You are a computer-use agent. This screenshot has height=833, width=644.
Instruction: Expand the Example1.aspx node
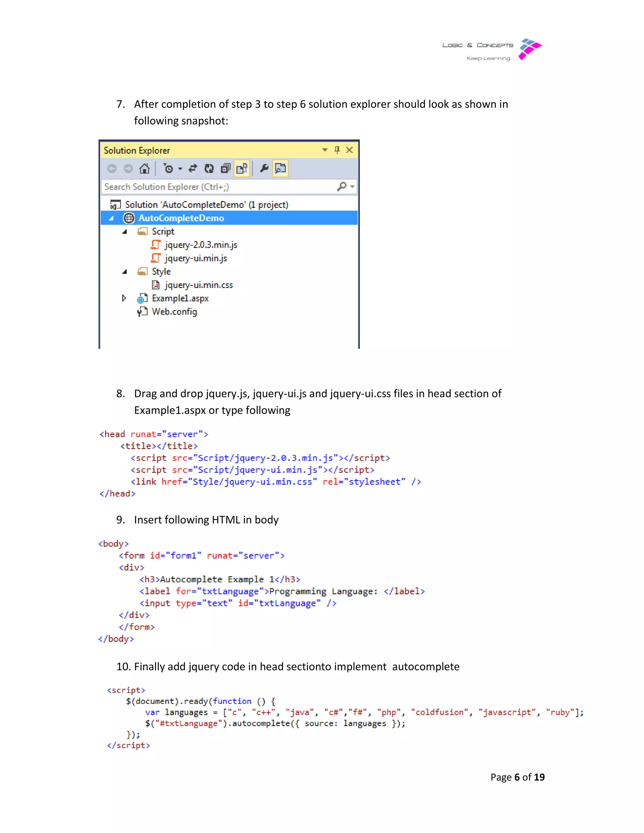[x=124, y=298]
